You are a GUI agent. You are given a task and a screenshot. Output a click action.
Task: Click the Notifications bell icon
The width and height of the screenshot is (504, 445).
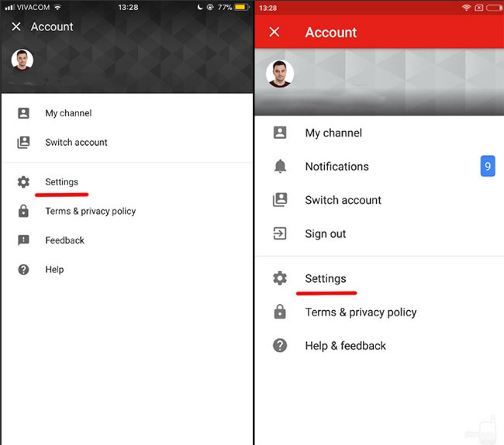click(x=280, y=167)
